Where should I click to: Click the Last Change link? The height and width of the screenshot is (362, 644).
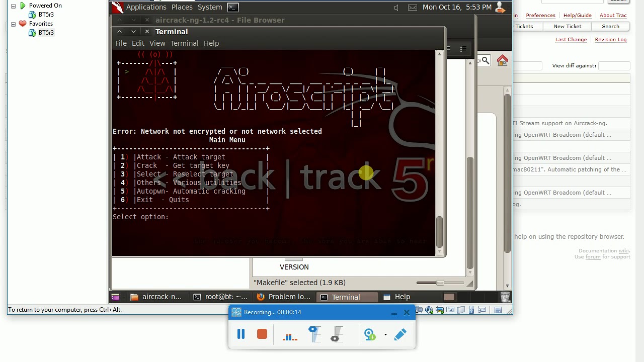tap(571, 40)
